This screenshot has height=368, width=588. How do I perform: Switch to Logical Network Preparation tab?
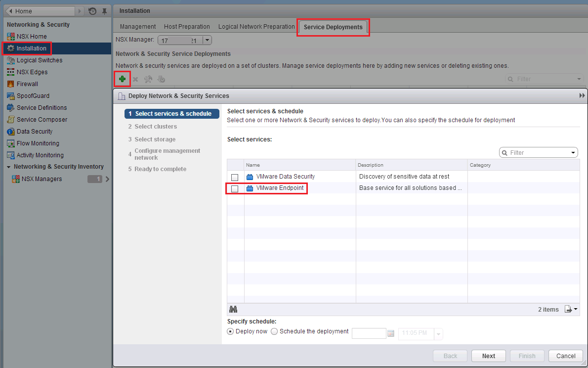pyautogui.click(x=256, y=27)
